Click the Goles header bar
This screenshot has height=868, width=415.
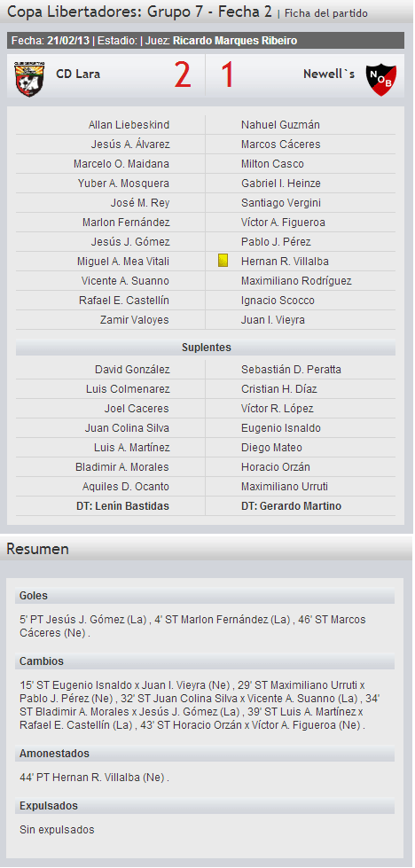(205, 596)
